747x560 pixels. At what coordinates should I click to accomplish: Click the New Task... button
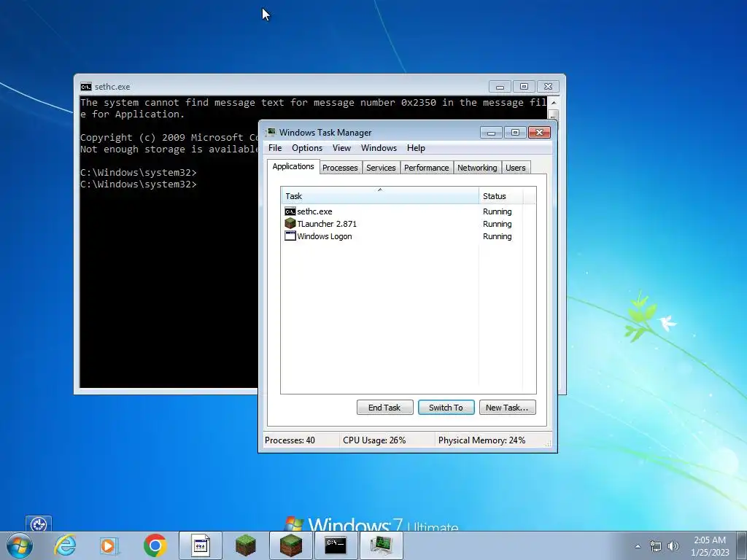pyautogui.click(x=508, y=408)
